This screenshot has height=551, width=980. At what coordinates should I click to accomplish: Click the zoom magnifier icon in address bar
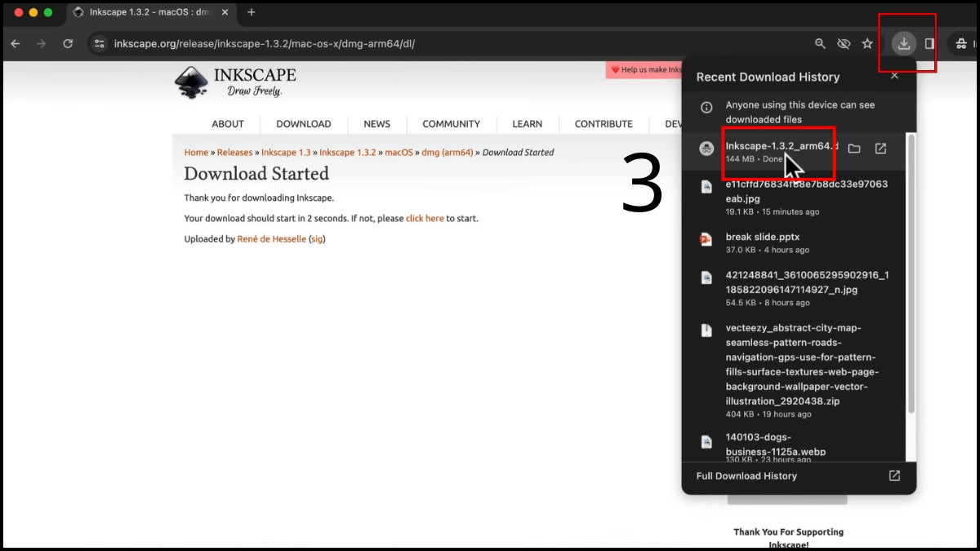pyautogui.click(x=820, y=44)
